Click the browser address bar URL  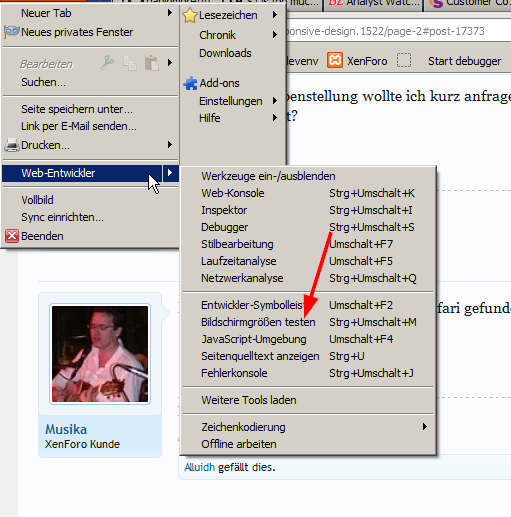(398, 31)
